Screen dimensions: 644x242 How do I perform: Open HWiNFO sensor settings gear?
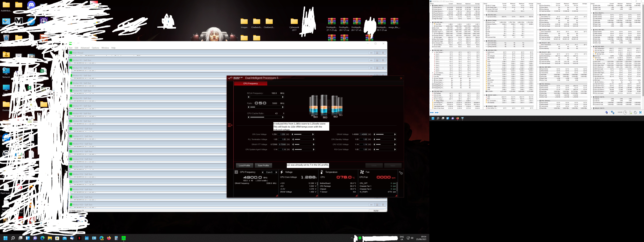click(x=635, y=112)
